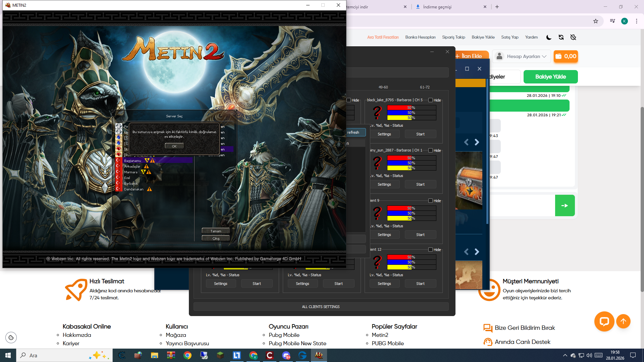Start the black_lake_8795 client

click(x=421, y=134)
